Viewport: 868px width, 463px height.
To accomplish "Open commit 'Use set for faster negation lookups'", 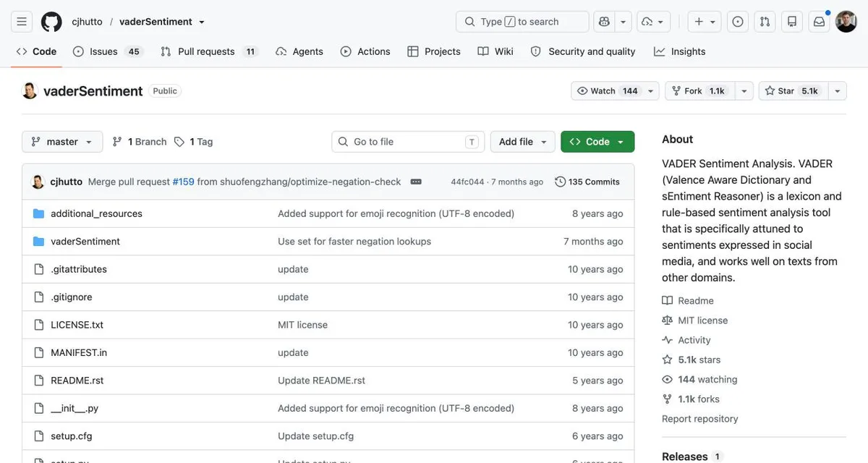I will coord(354,242).
